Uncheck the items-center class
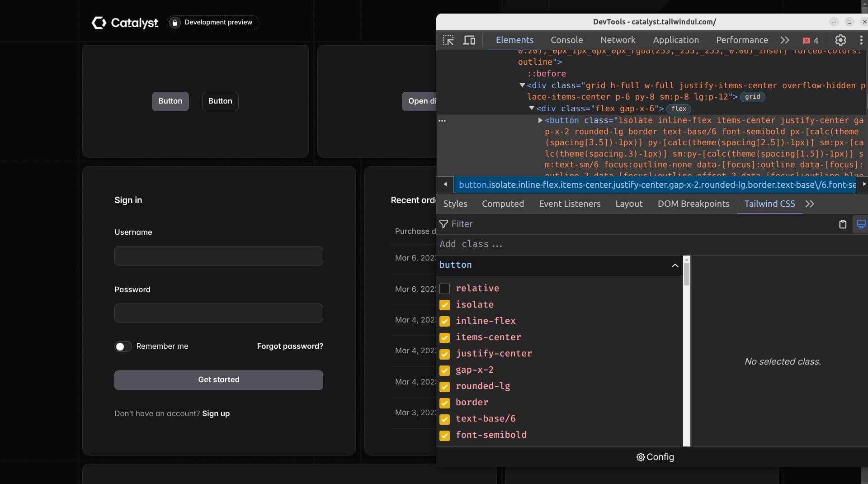 [x=444, y=337]
